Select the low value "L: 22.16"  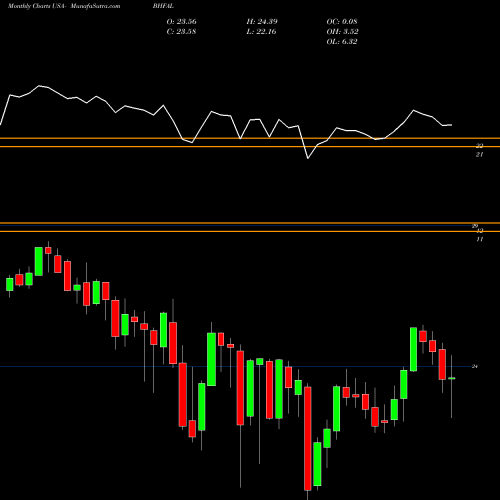[x=261, y=32]
